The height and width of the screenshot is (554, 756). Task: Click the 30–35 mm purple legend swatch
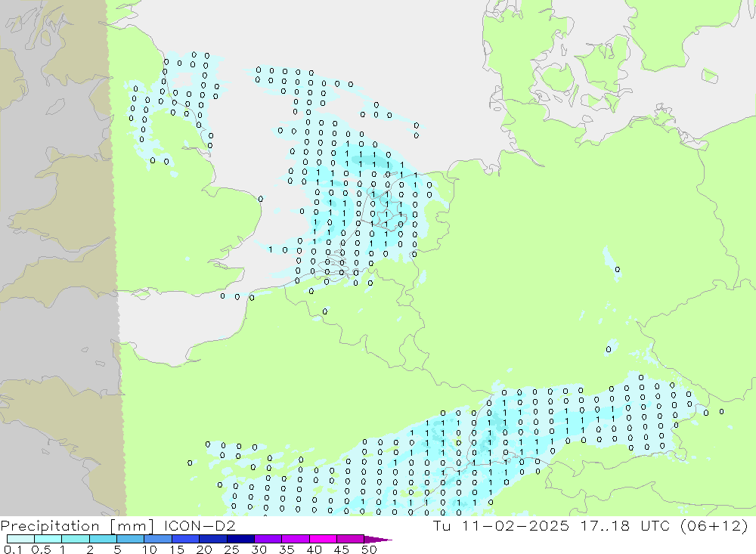pyautogui.click(x=268, y=539)
